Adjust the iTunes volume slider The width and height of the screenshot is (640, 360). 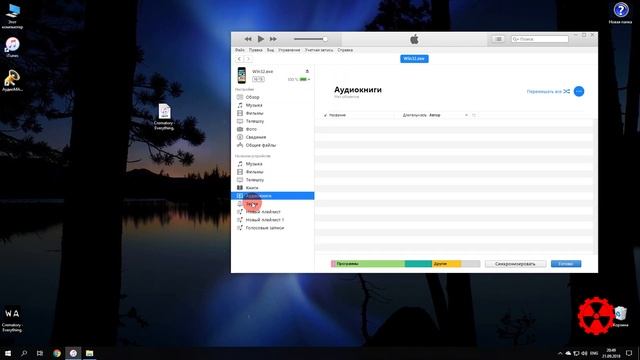pos(310,39)
